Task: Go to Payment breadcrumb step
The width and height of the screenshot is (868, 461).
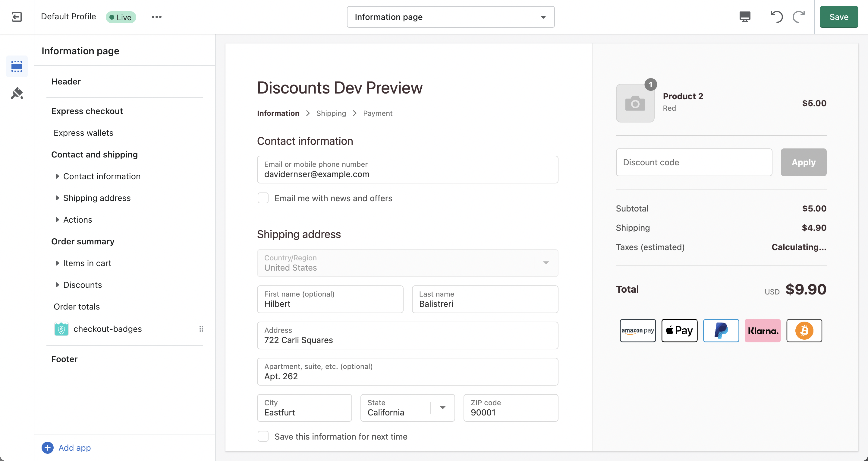Action: pyautogui.click(x=377, y=113)
